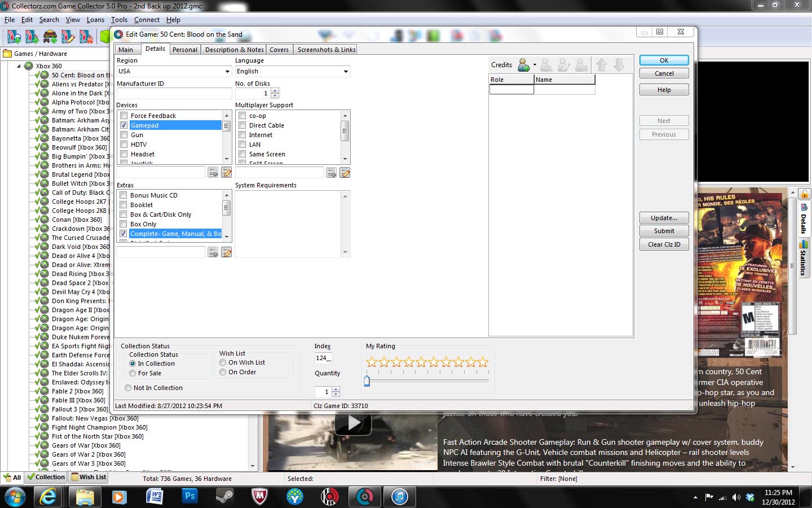Open the Region dropdown
Image resolution: width=812 pixels, height=508 pixels.
227,71
